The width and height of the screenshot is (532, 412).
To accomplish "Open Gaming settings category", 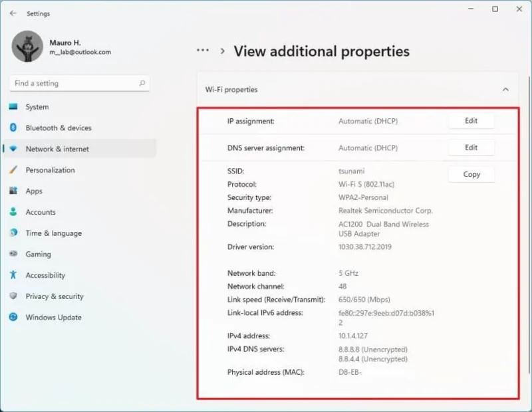I will pyautogui.click(x=80, y=254).
